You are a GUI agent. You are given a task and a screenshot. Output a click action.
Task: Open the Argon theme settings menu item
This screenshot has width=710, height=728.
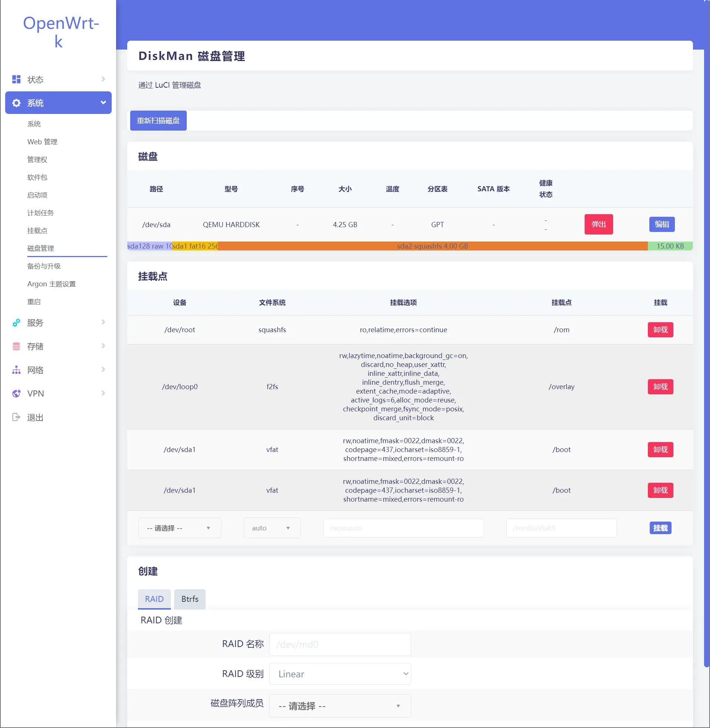51,284
